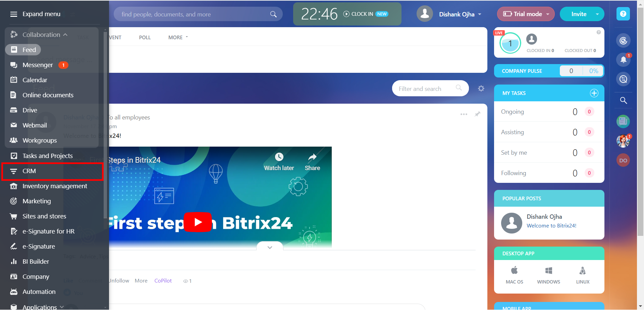
Task: Download the LINUX desktop app
Action: [x=583, y=275]
